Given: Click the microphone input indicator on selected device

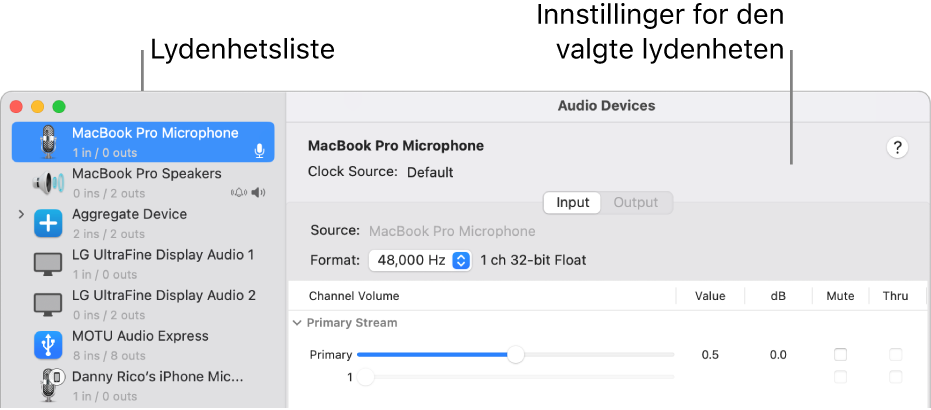Looking at the screenshot, I should 259,152.
